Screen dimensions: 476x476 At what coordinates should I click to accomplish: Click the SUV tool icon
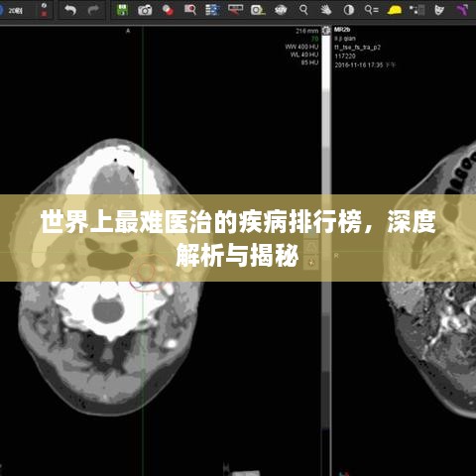tap(281, 10)
